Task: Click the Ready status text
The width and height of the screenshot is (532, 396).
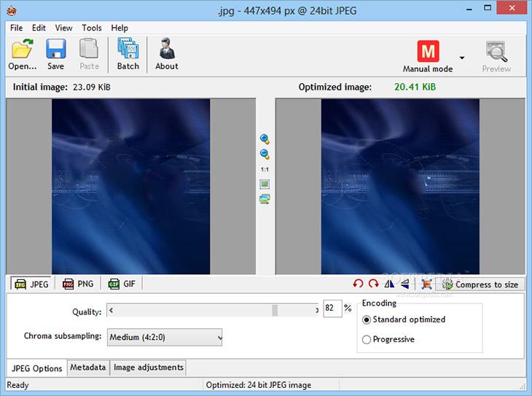Action: coord(17,385)
